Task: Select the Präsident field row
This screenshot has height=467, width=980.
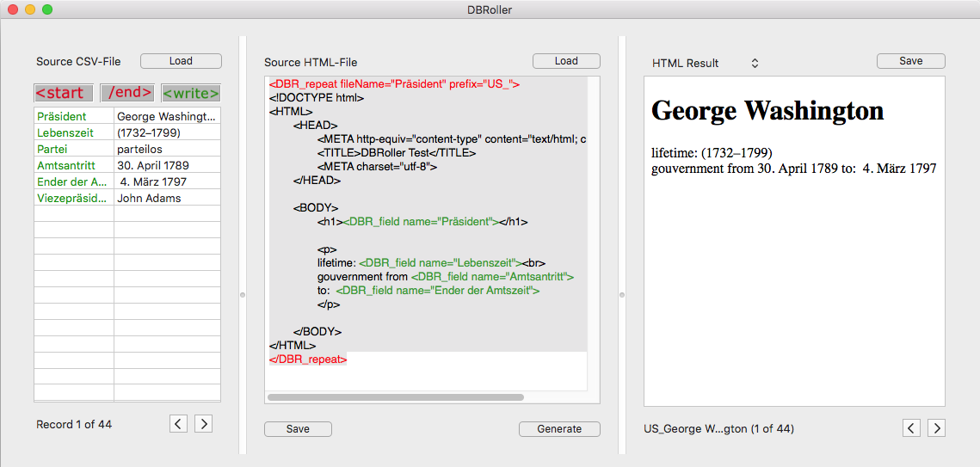Action: point(126,116)
